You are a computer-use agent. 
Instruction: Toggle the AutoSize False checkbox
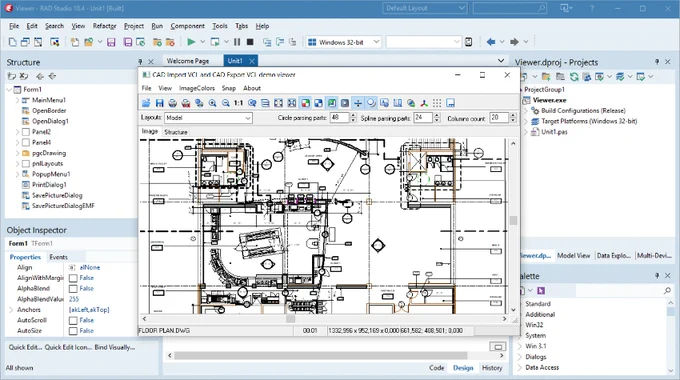tap(73, 331)
